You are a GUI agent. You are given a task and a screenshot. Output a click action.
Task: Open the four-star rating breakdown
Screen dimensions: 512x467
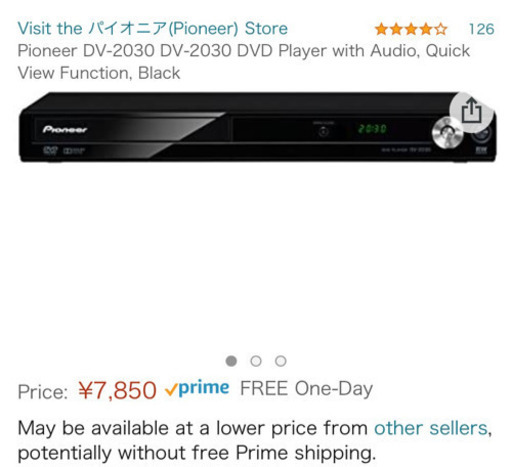411,29
